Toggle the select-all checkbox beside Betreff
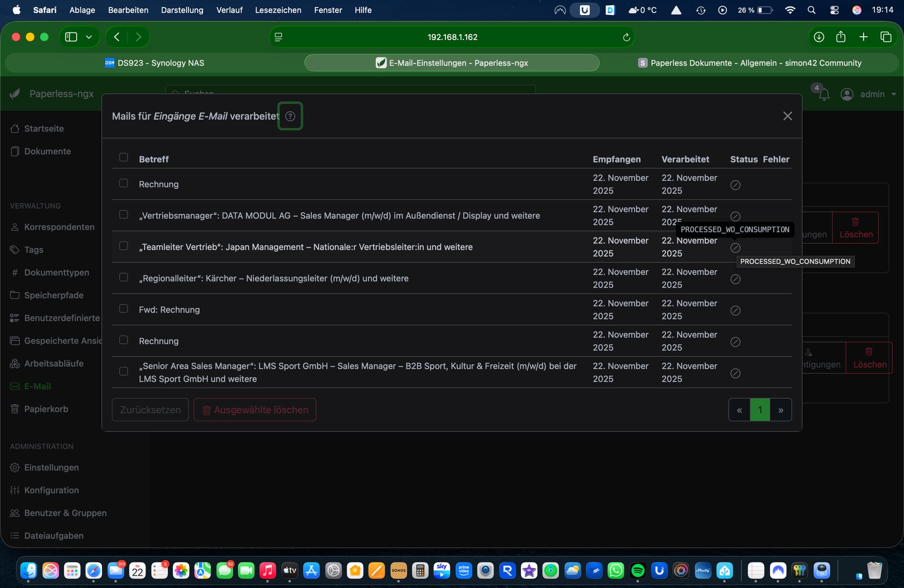Viewport: 904px width, 588px height. [123, 157]
